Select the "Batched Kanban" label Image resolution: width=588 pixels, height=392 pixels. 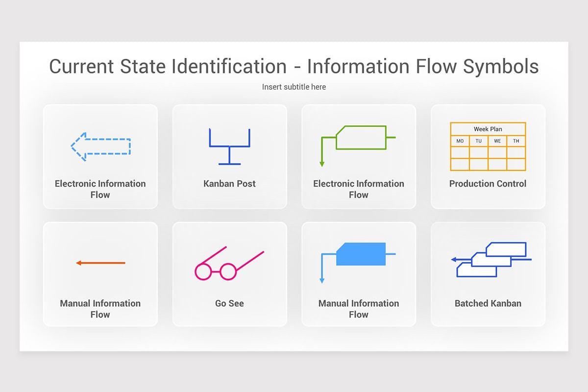point(488,303)
